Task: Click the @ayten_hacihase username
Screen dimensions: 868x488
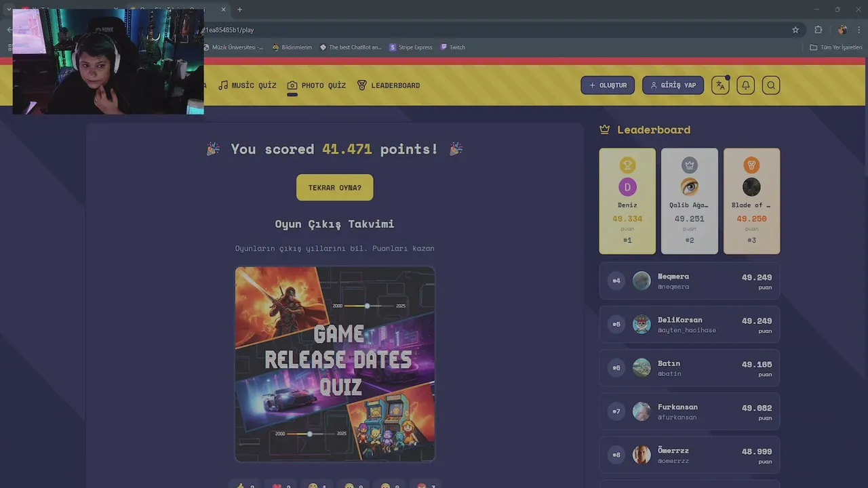Action: [687, 330]
